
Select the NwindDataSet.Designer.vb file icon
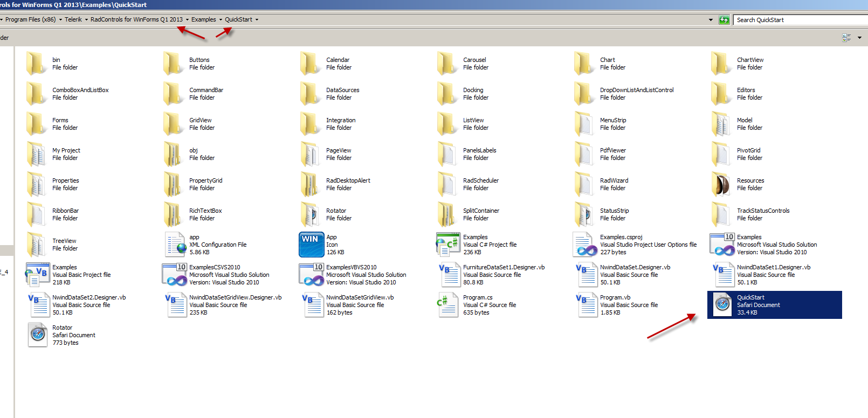click(x=585, y=275)
